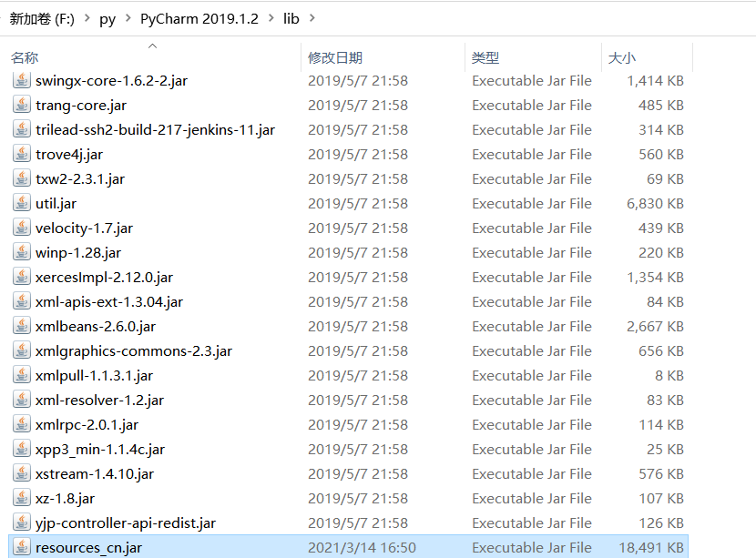Select file name xmlgraphics-commons-2.3.jar

pos(134,351)
